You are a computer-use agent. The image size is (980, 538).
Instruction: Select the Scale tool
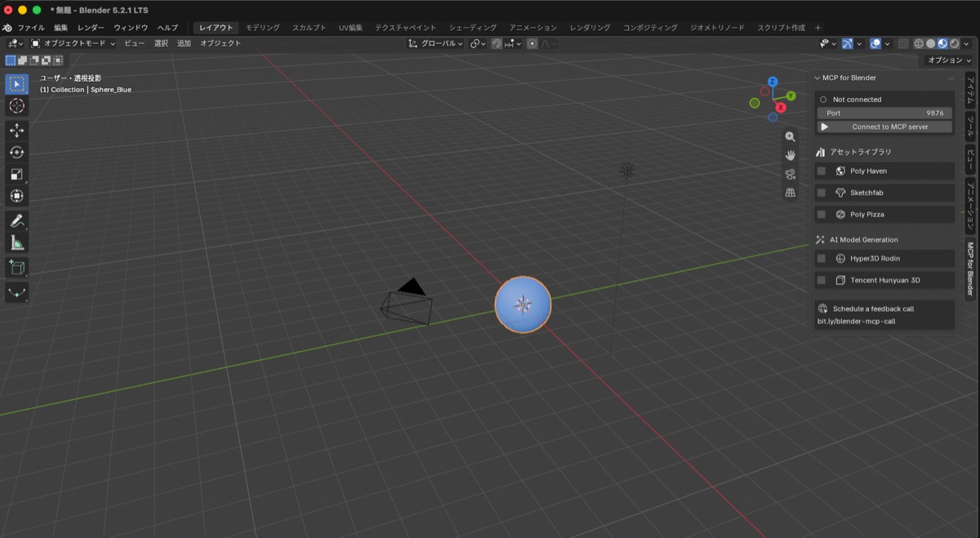(x=16, y=174)
